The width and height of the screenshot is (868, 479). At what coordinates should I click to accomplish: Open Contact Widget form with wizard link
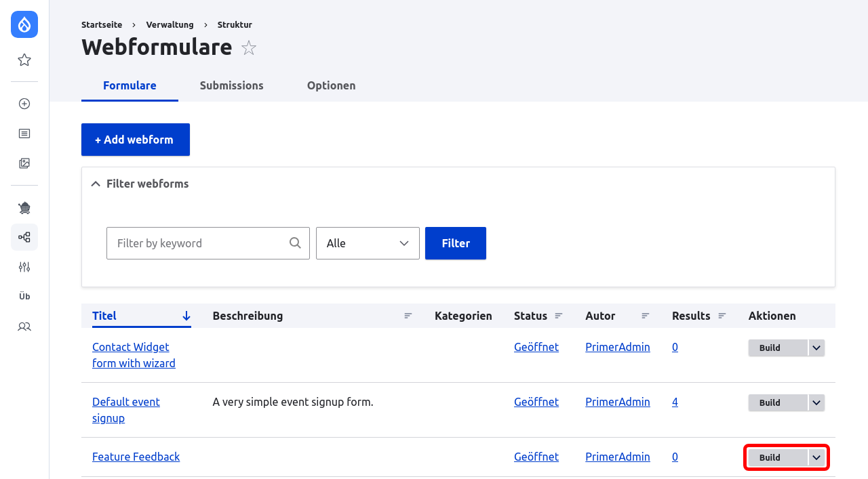point(134,355)
